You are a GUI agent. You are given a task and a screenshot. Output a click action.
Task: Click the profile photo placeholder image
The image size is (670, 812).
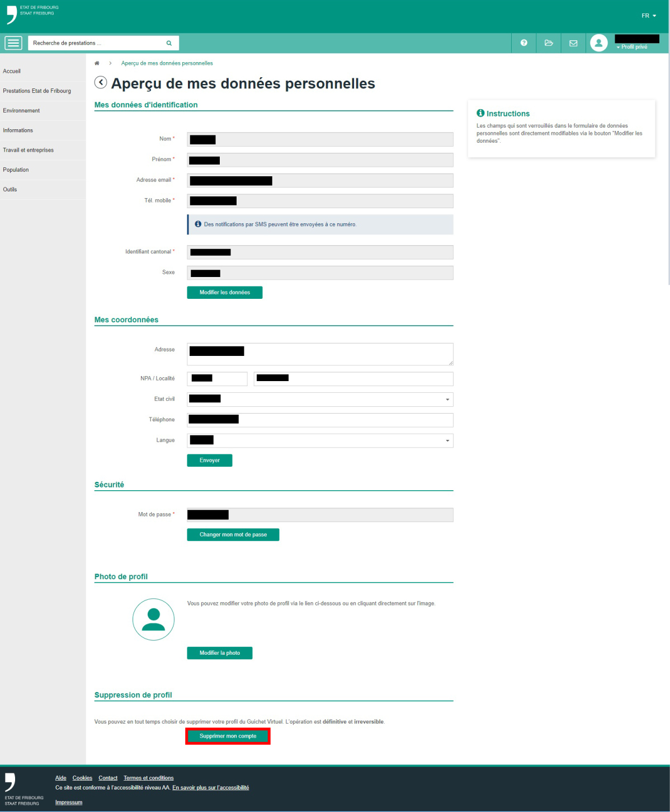pyautogui.click(x=153, y=619)
